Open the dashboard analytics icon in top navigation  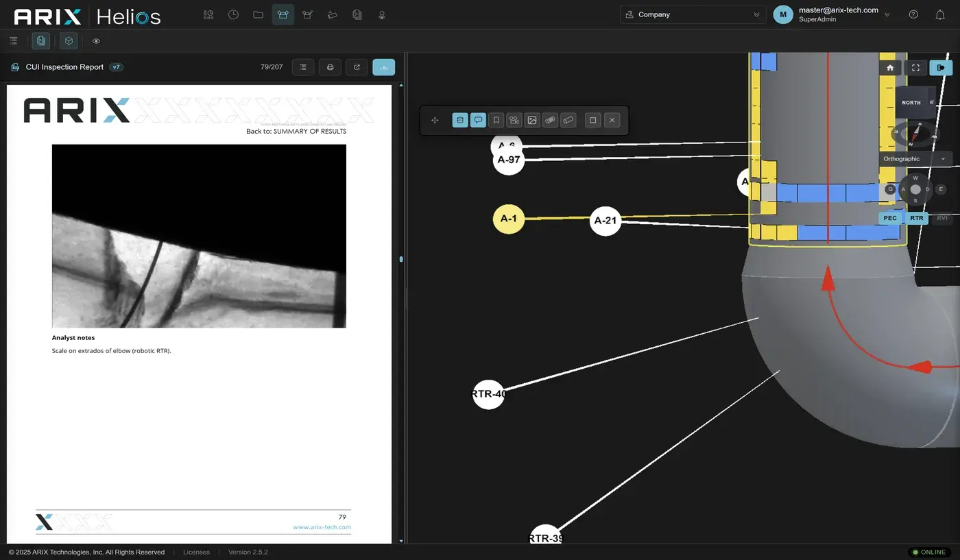pos(208,14)
